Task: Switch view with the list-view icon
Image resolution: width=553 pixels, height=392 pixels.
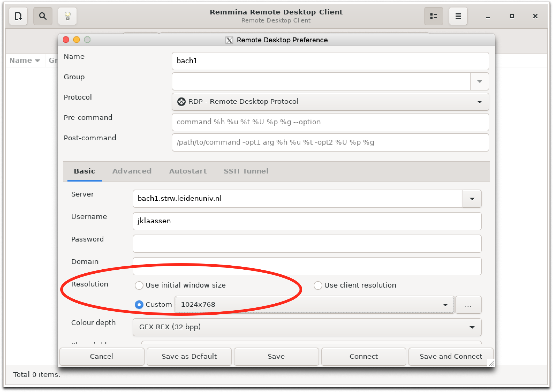Action: click(433, 16)
